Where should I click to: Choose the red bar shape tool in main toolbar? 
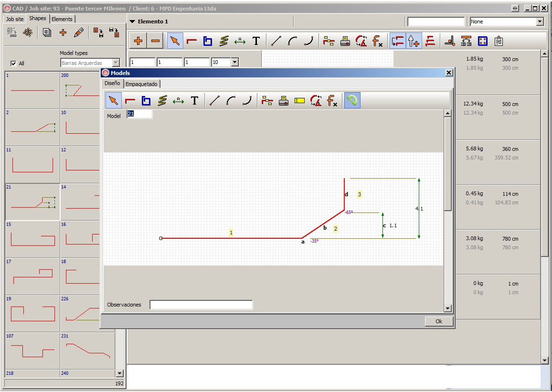pos(191,41)
